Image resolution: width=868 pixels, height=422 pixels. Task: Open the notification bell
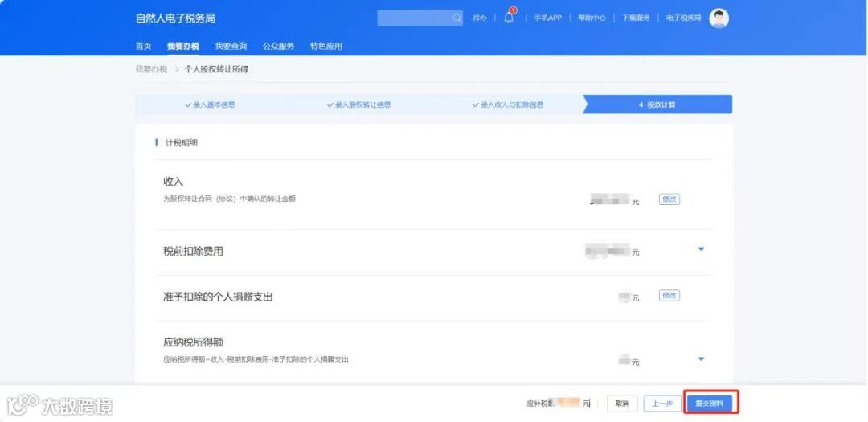click(x=509, y=18)
